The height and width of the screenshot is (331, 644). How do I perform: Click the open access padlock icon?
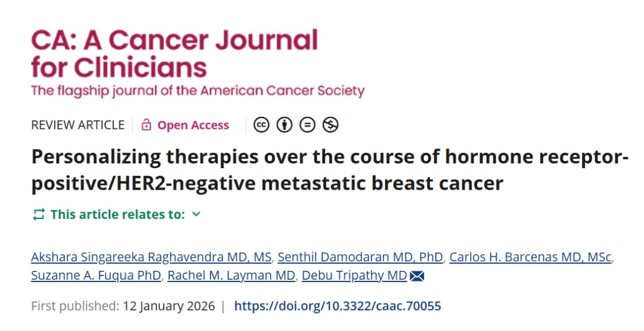146,125
